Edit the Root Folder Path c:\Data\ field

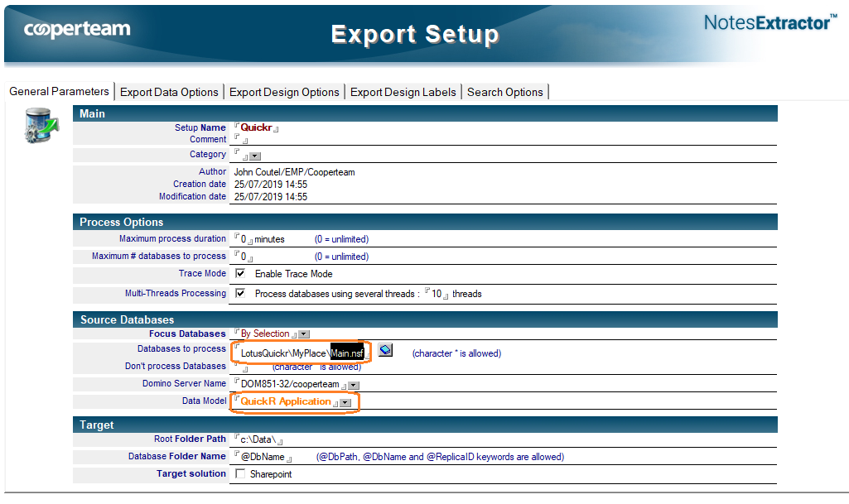click(257, 439)
